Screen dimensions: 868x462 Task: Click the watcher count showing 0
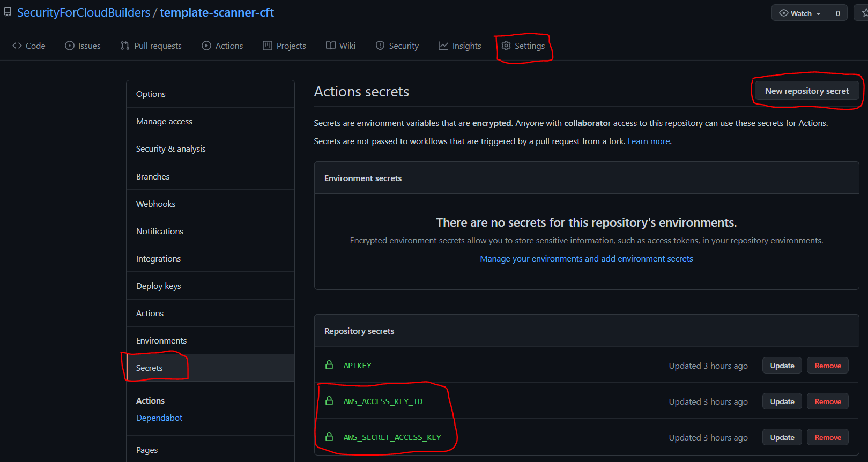point(838,13)
